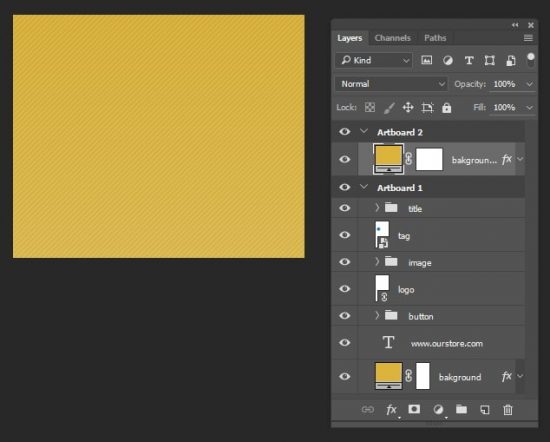Open Fill slider dropdown arrow
Screen dimensions: 550x442
(529, 108)
